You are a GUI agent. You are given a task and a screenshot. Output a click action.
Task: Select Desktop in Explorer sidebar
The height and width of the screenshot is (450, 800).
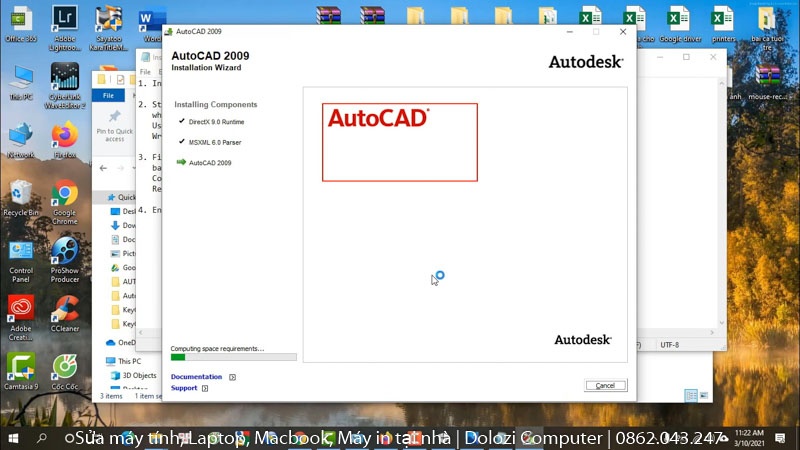click(x=123, y=211)
